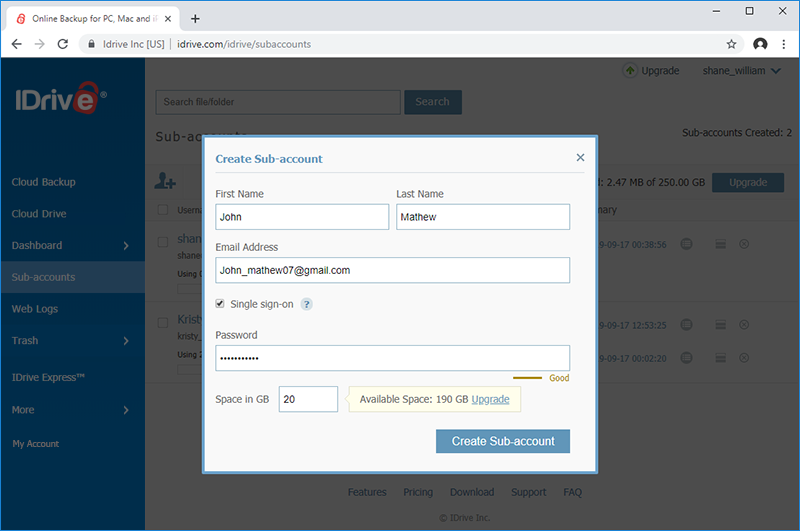Uncheck the Single sign-on checkbox
The width and height of the screenshot is (800, 531).
click(x=220, y=304)
